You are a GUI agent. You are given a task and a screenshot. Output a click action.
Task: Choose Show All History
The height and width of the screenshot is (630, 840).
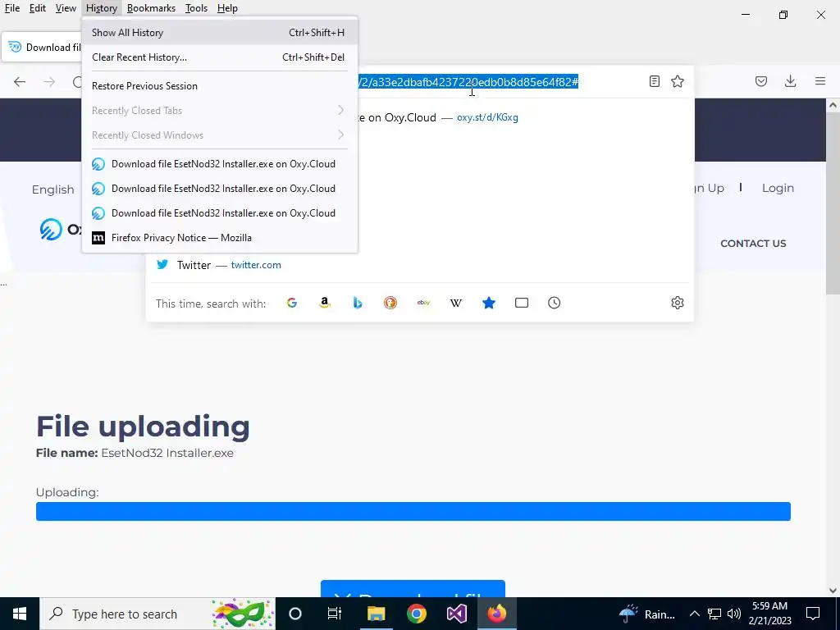coord(220,33)
